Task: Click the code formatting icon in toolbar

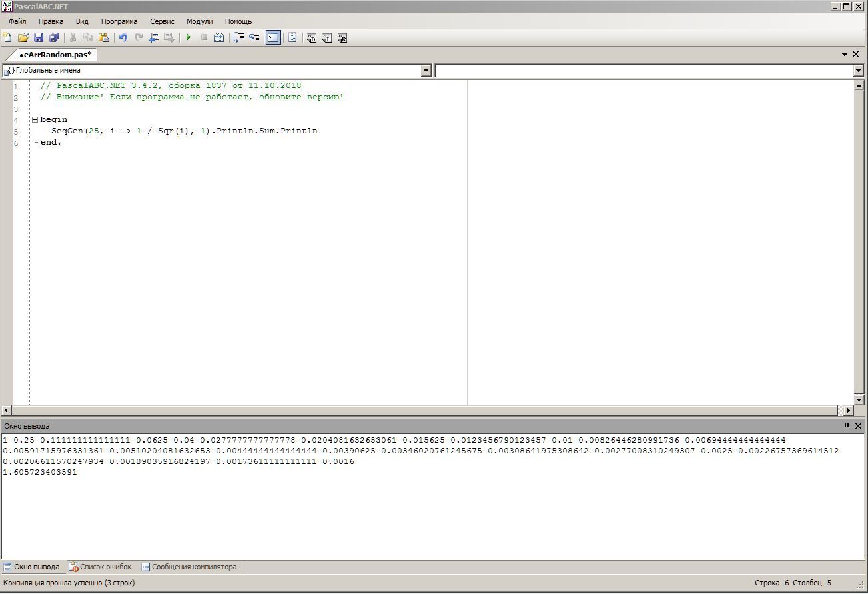Action: [292, 38]
